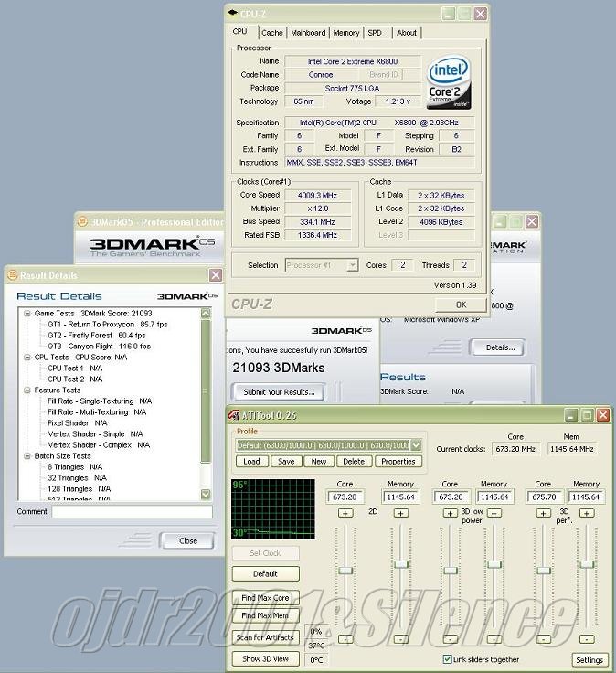Start Find Max Mem
Viewport: 616px width, 673px height.
(x=266, y=615)
